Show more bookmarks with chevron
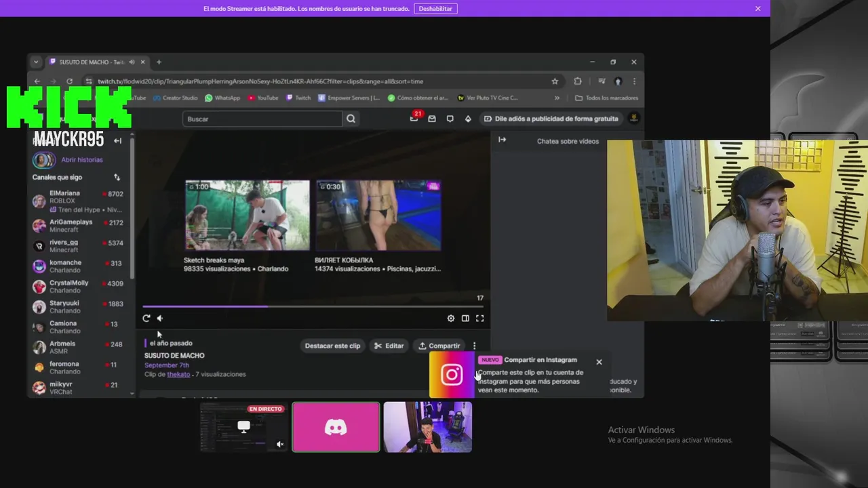The image size is (868, 488). pos(557,98)
